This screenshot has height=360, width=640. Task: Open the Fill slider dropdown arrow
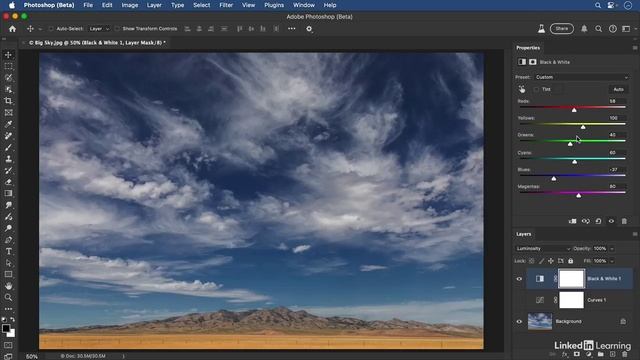pyautogui.click(x=612, y=261)
